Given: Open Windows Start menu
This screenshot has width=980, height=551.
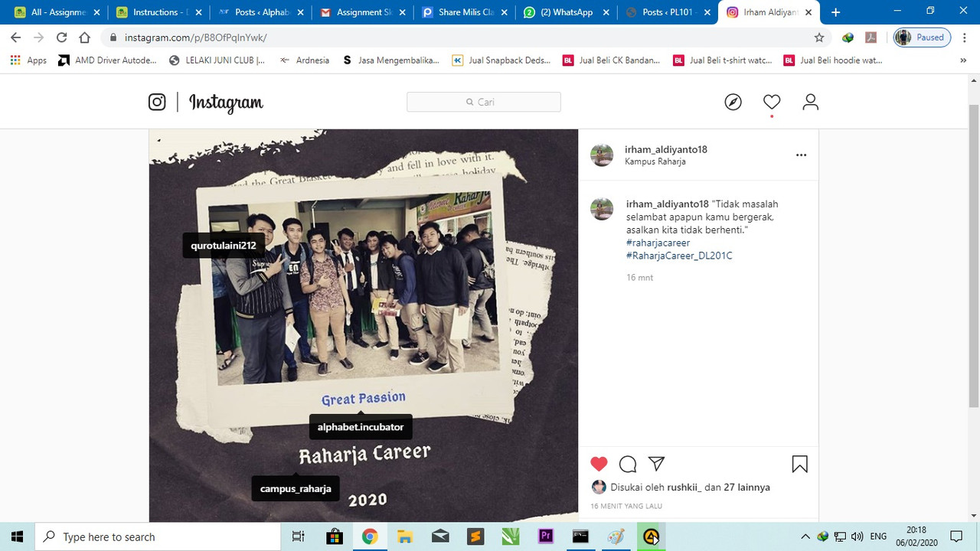Looking at the screenshot, I should tap(17, 536).
